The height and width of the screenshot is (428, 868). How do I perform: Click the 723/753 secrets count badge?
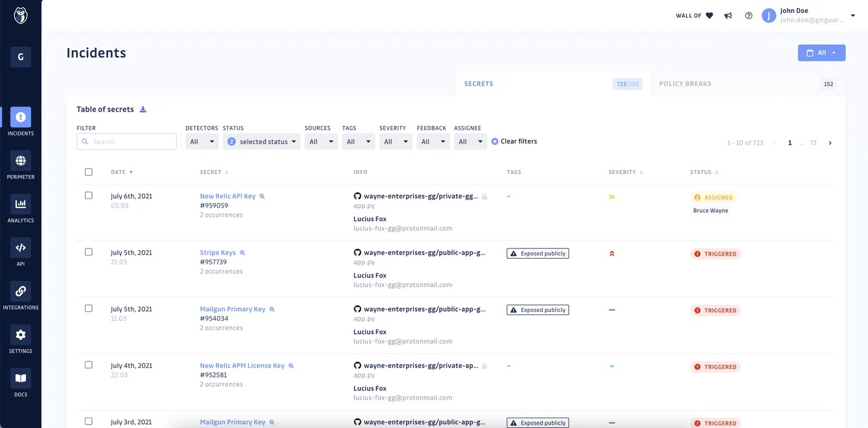point(628,84)
